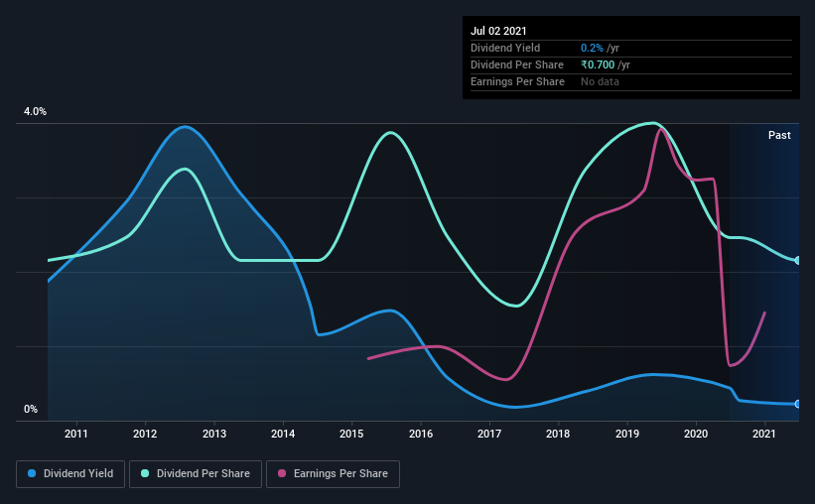Click the 'Past' label in the chart

[779, 135]
